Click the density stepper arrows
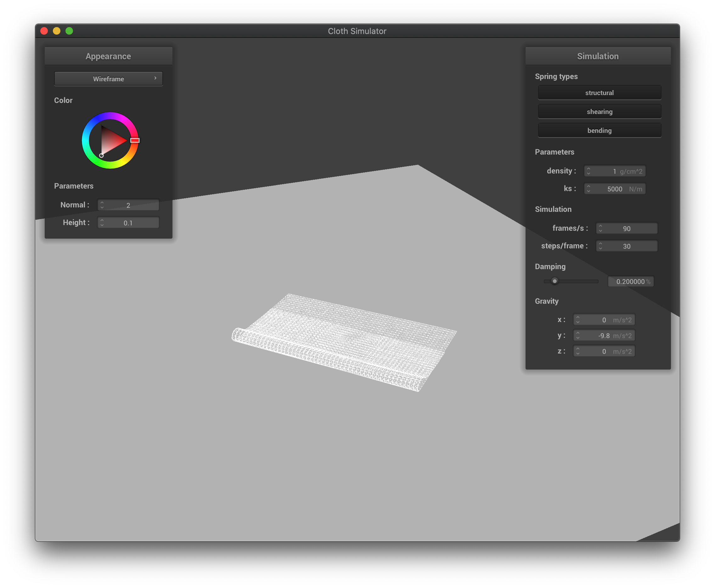This screenshot has width=715, height=588. tap(588, 171)
